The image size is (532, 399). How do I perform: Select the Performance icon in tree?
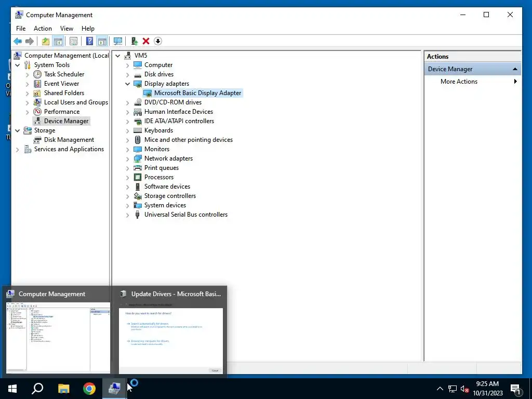tap(37, 112)
